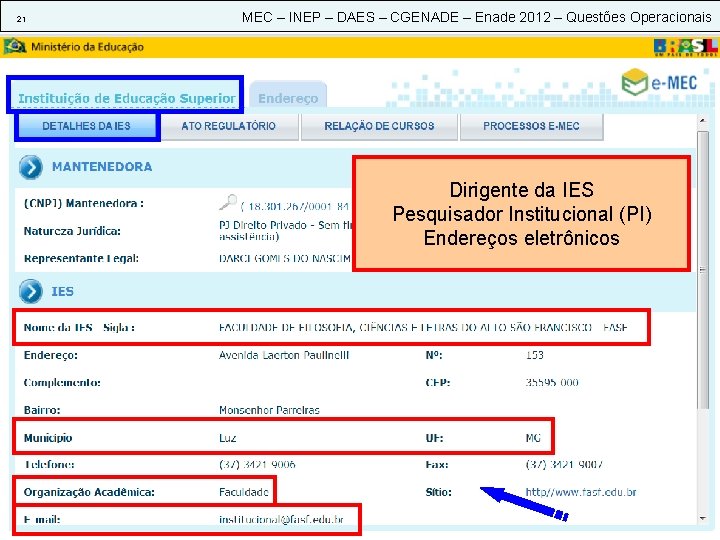
Task: Click the Ministério da Educação flag icon
Action: coord(14,46)
